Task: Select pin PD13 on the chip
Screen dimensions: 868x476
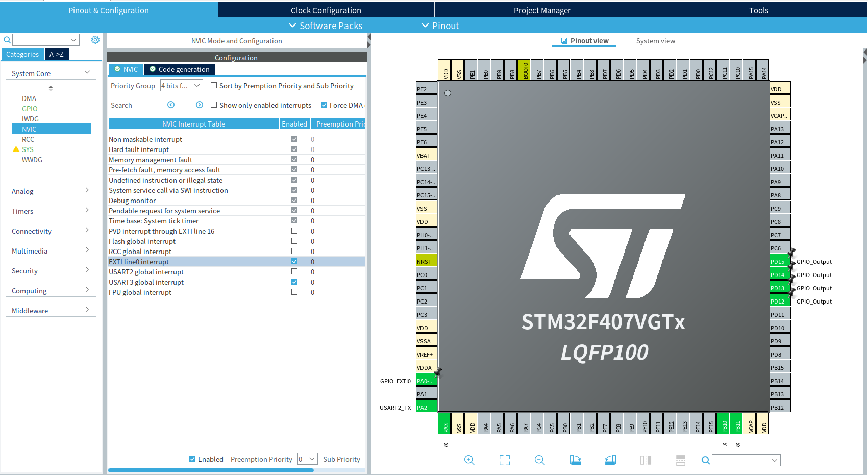Action: tap(780, 288)
